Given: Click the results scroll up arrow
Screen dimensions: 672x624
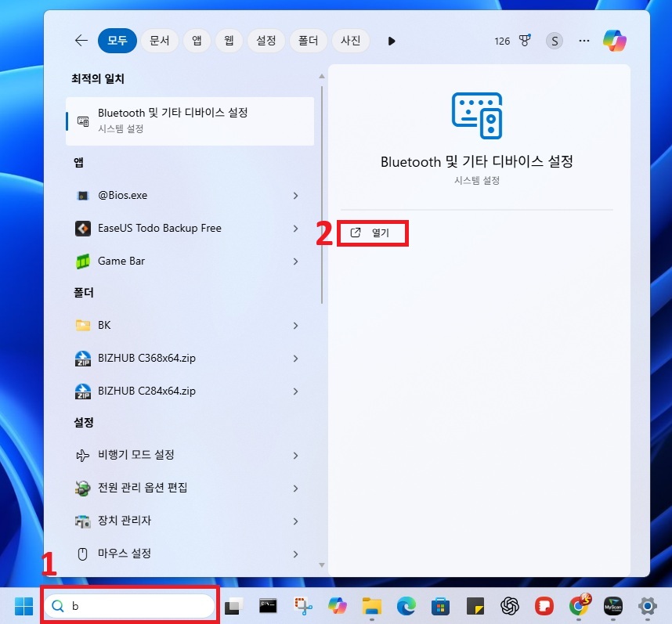Looking at the screenshot, I should (x=322, y=76).
